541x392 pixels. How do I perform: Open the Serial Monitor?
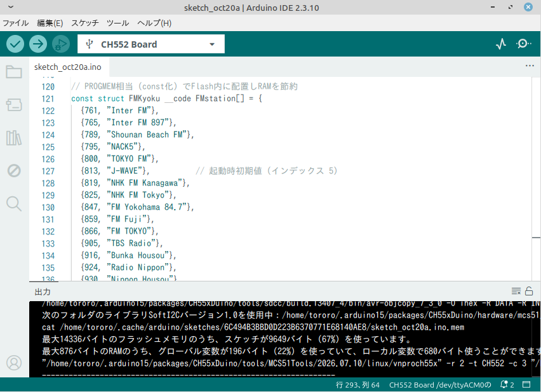click(524, 44)
